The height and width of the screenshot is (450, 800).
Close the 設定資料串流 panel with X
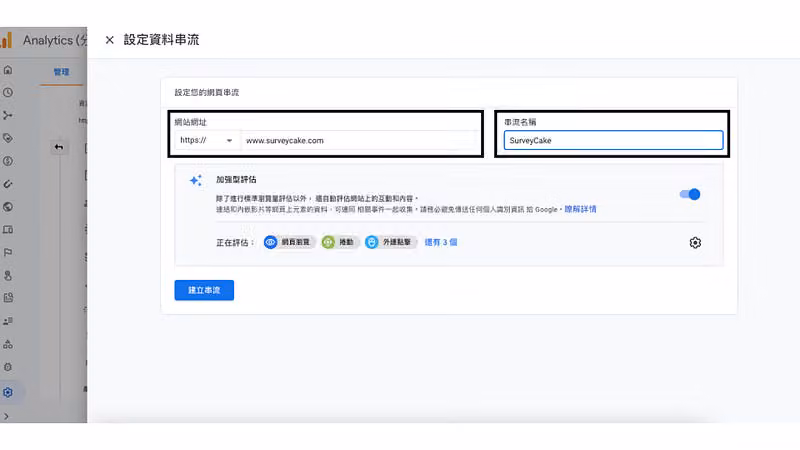click(109, 40)
